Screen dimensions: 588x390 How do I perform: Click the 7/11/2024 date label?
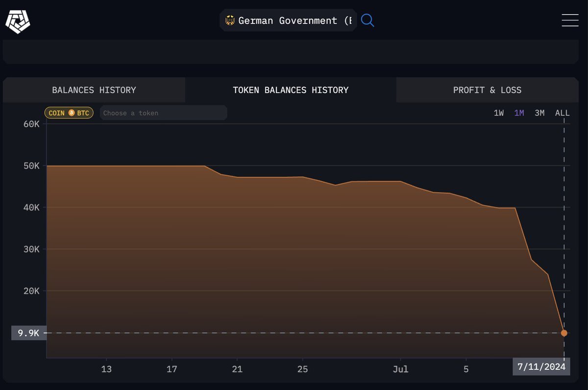pos(541,367)
